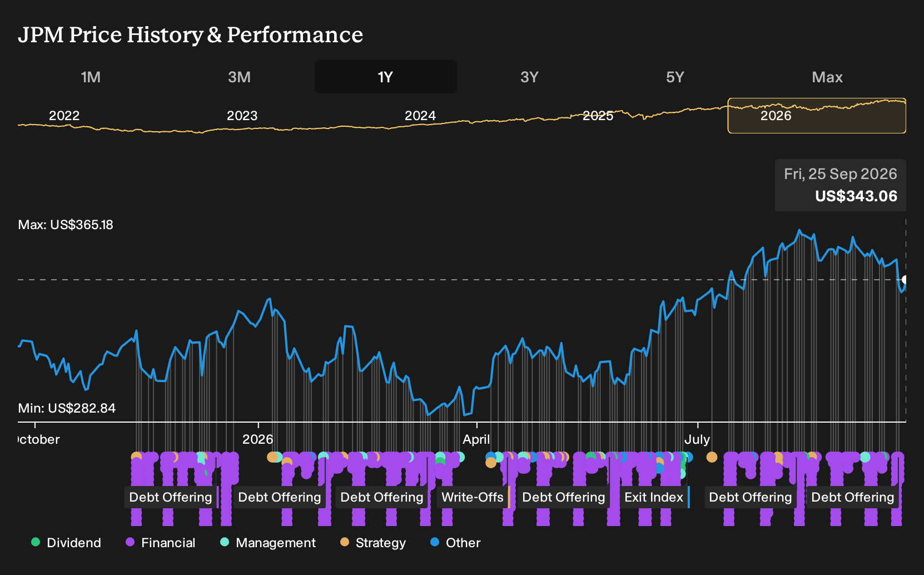
Task: Toggle the Financial legend filter
Action: tap(161, 543)
